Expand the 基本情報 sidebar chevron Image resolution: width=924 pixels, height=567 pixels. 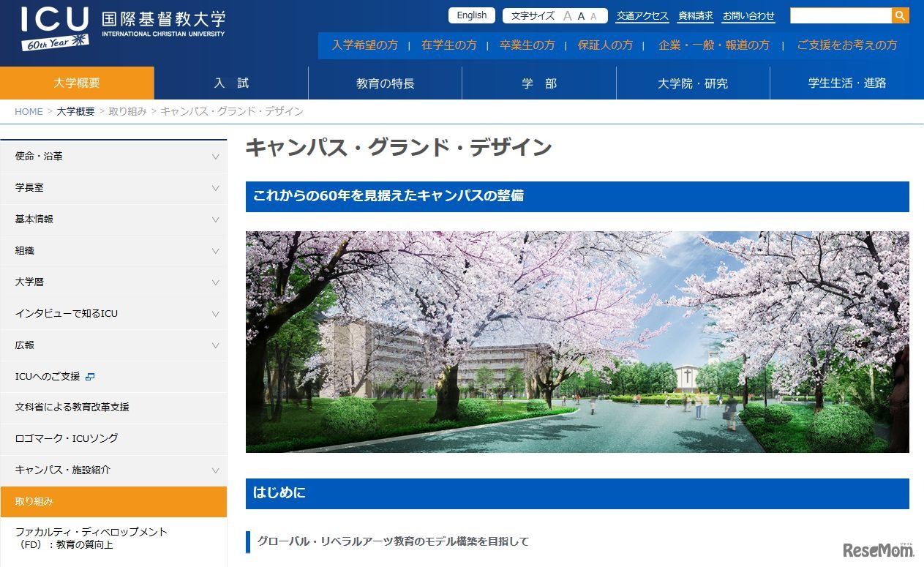coord(215,219)
